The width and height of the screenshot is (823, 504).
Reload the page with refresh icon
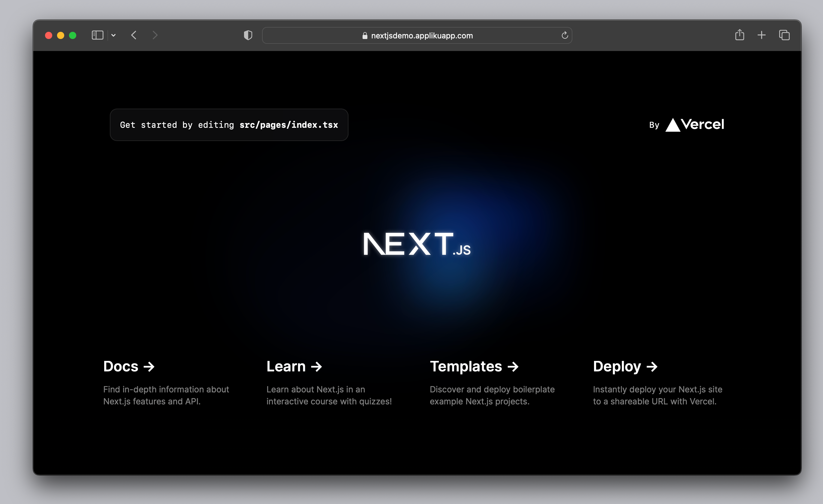pos(565,35)
